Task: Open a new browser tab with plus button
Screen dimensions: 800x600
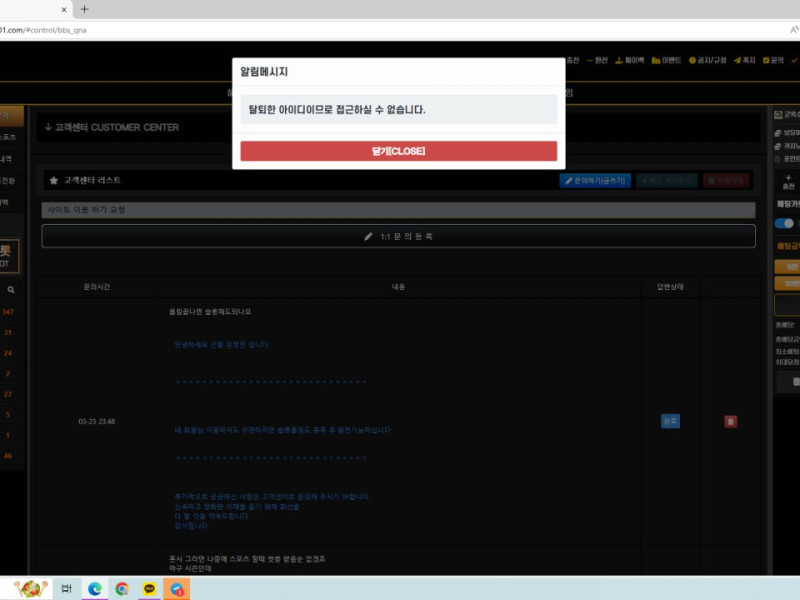Action: [x=84, y=9]
